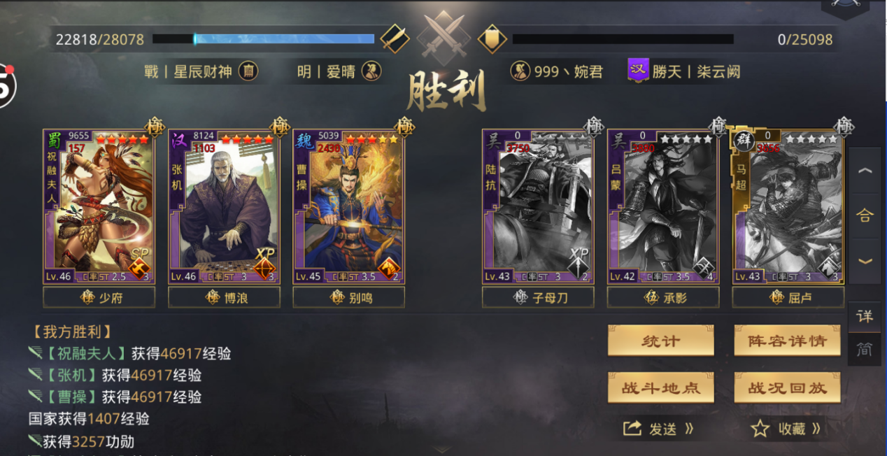The image size is (887, 456).
Task: Click the avatar icon next to 爱晴
Action: pyautogui.click(x=372, y=71)
